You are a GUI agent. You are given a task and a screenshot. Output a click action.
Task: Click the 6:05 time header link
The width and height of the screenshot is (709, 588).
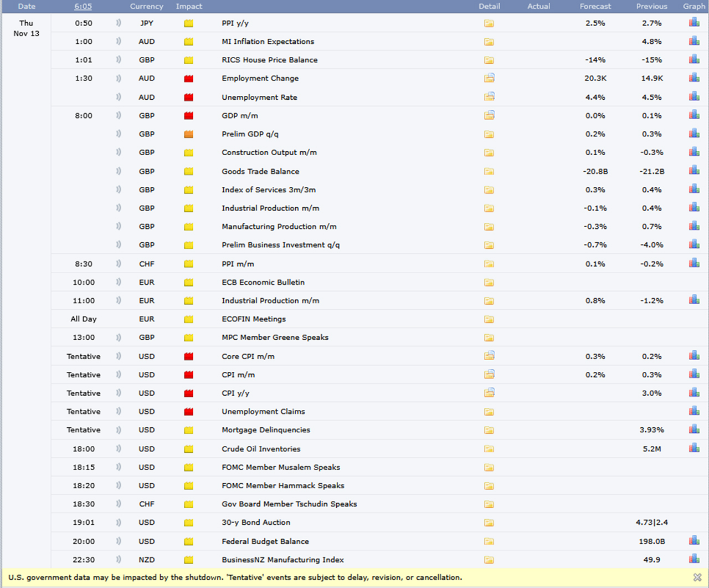83,6
